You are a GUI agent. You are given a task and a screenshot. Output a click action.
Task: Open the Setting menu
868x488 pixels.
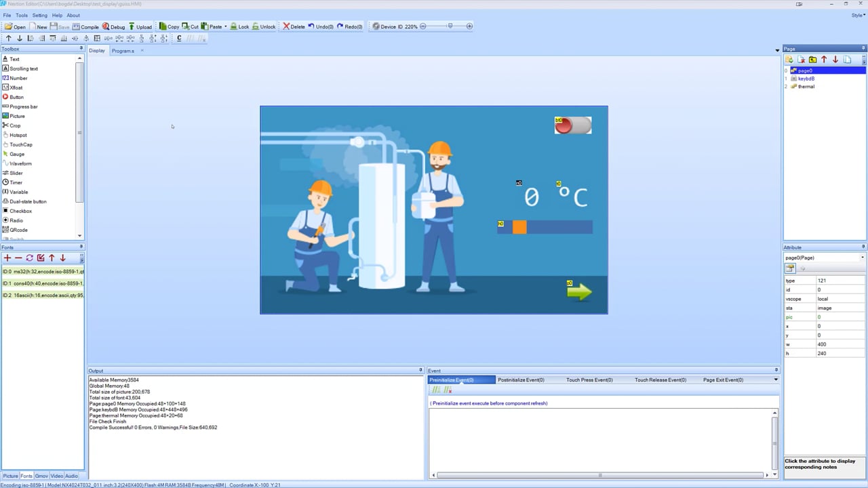pyautogui.click(x=40, y=15)
